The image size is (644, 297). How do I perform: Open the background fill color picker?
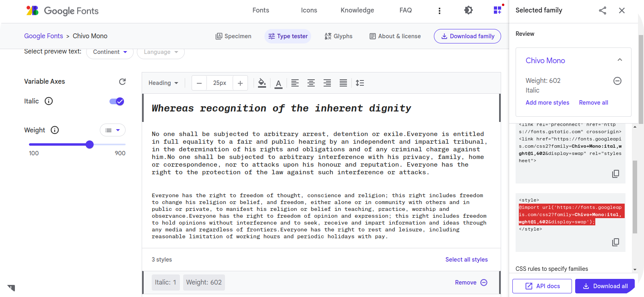(x=262, y=83)
